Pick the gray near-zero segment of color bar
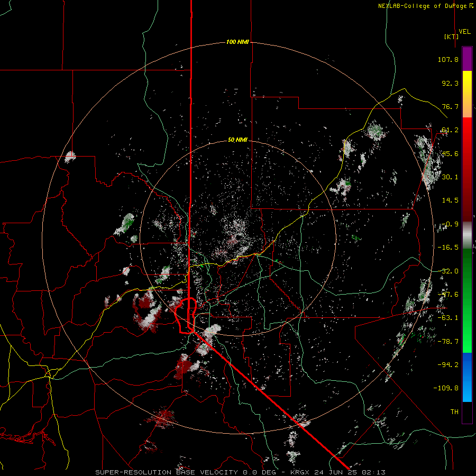 [467, 234]
